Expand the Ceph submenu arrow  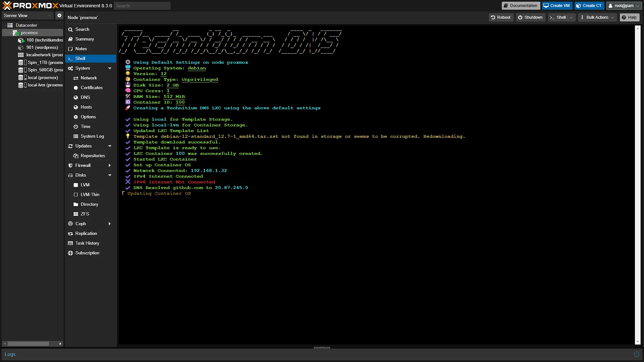[x=110, y=224]
